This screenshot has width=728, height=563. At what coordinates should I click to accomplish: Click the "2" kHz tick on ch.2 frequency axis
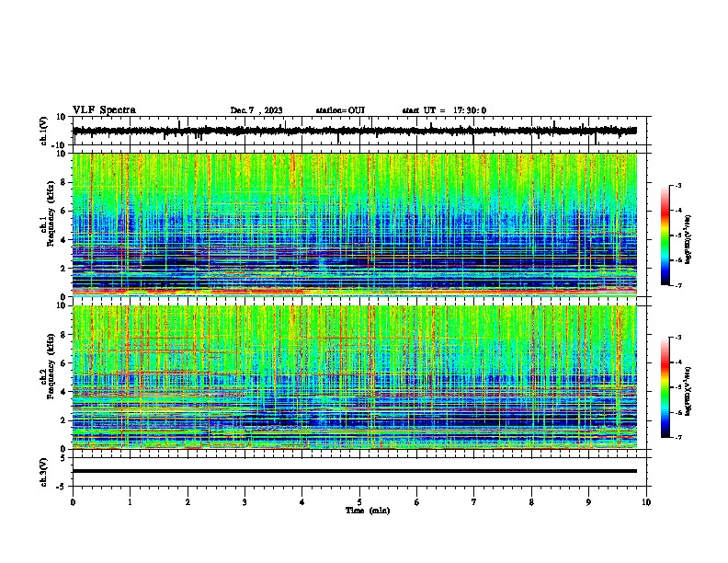pos(63,420)
